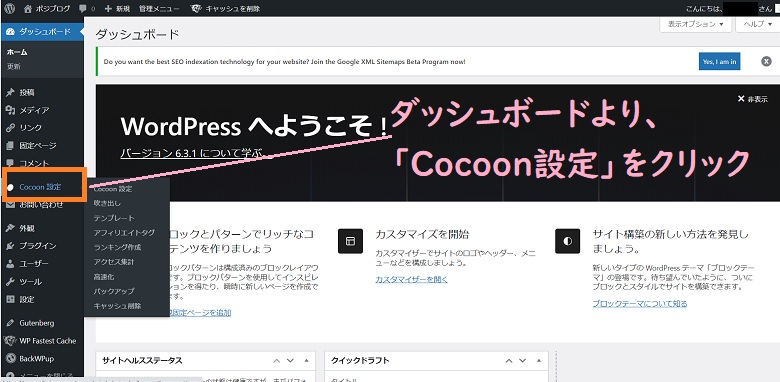Viewport: 780px width, 382px height.
Task: Click the 外観 brush icon in sidebar
Action: pyautogui.click(x=10, y=228)
